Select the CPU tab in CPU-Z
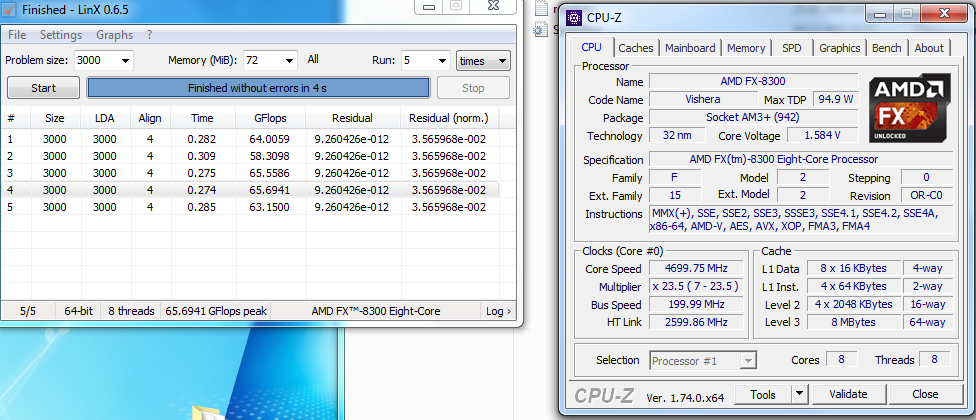Screen dimensions: 976x420 591,47
